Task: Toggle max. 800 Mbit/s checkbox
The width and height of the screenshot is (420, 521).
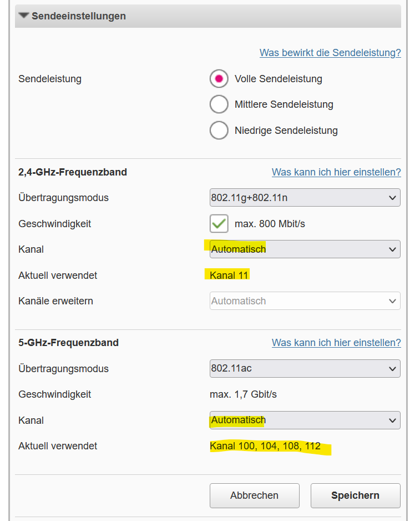Action: 219,224
